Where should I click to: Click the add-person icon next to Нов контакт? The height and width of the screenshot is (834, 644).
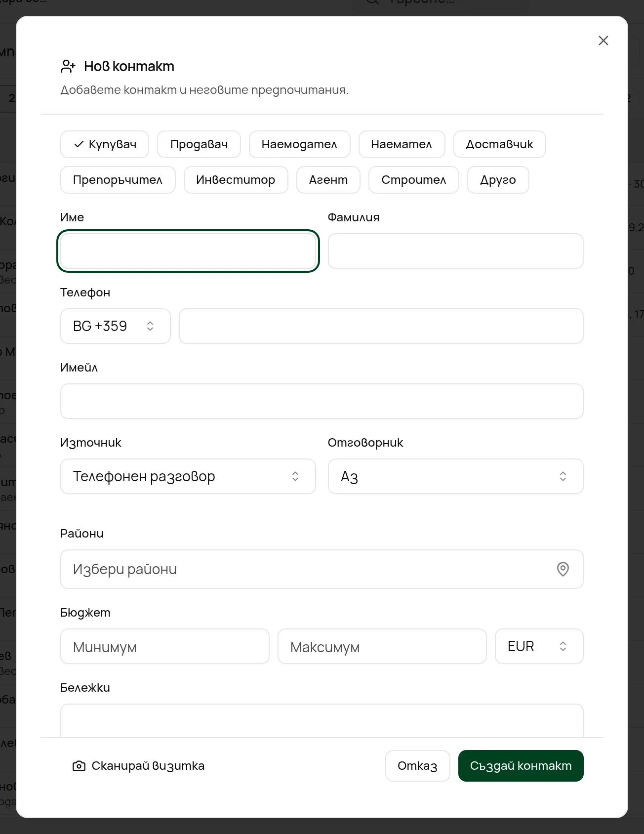click(x=68, y=66)
